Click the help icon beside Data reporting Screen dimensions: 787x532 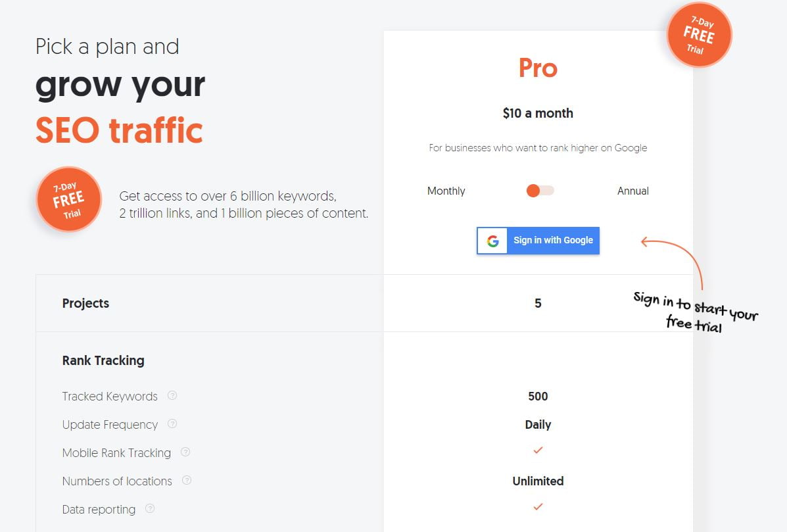coord(149,508)
